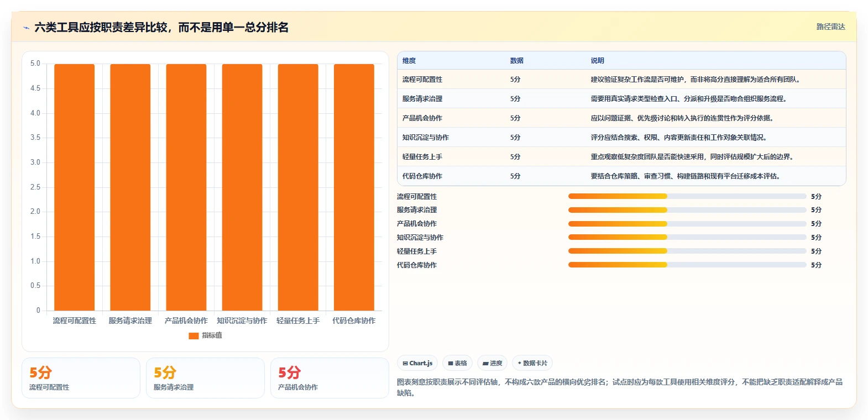Screen dimensions: 868x420
Task: Click the description starting 评分应结合搜索
Action: click(x=679, y=138)
